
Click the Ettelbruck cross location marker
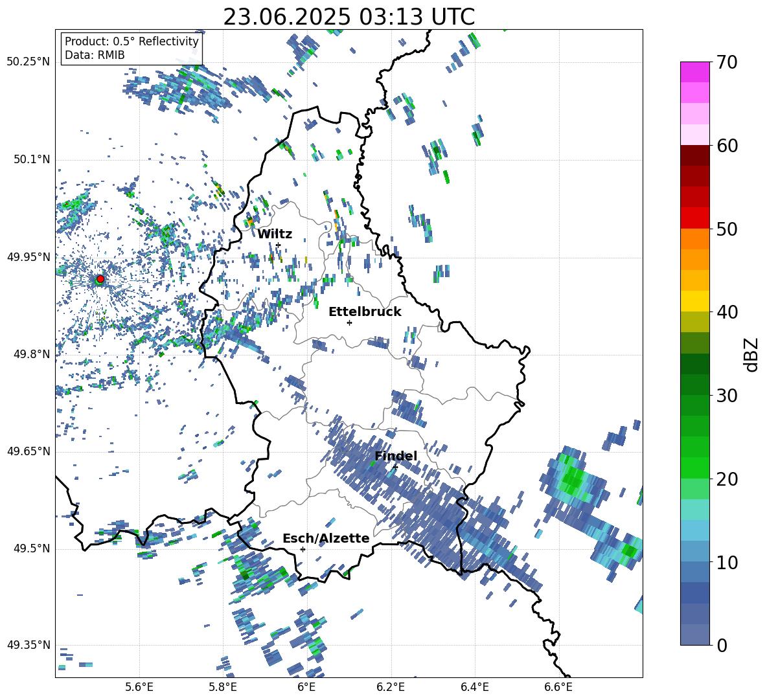click(x=349, y=322)
